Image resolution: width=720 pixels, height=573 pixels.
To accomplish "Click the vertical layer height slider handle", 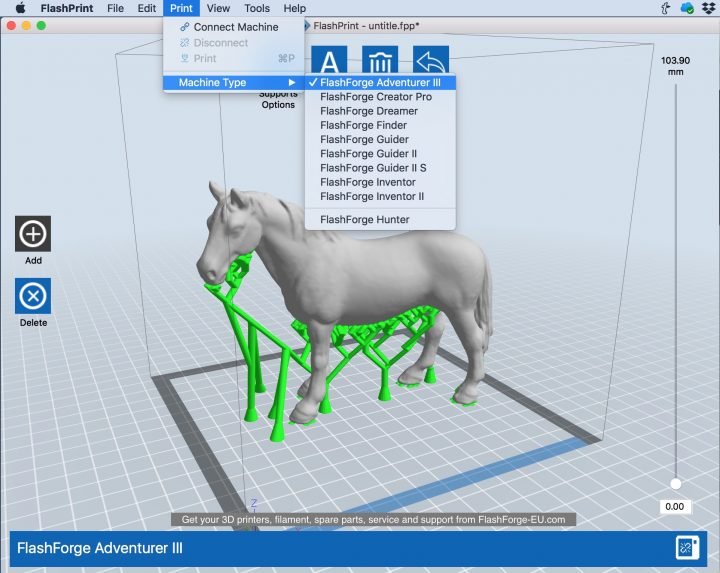I will (675, 484).
